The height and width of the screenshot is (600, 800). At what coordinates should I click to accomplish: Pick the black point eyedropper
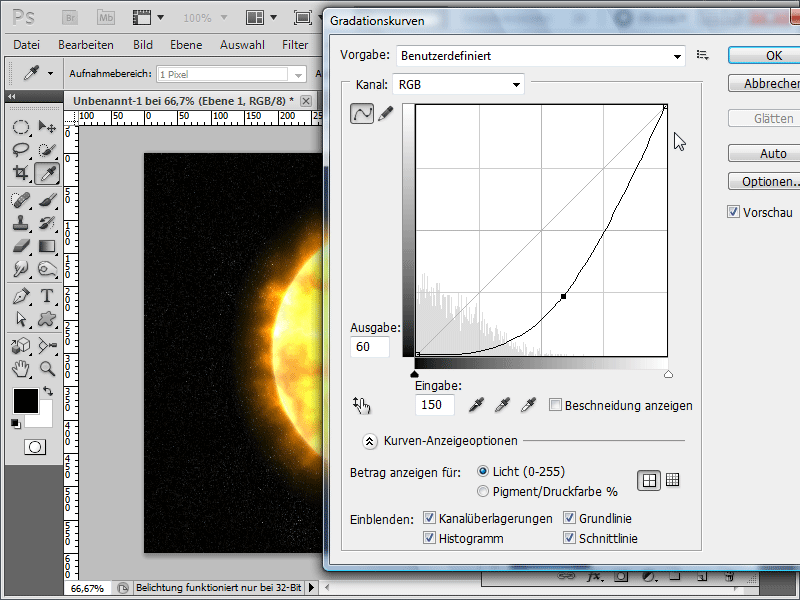tap(476, 405)
